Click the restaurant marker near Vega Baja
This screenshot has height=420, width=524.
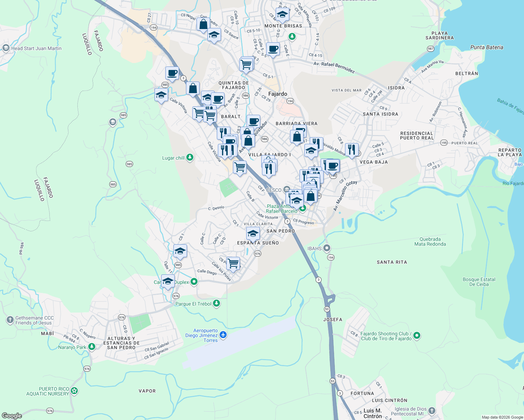coord(352,150)
